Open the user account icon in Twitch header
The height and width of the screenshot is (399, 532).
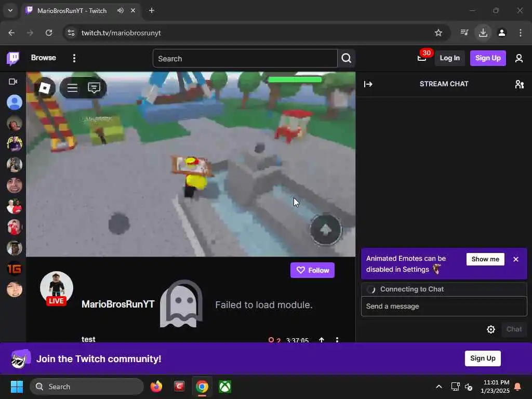coord(519,58)
